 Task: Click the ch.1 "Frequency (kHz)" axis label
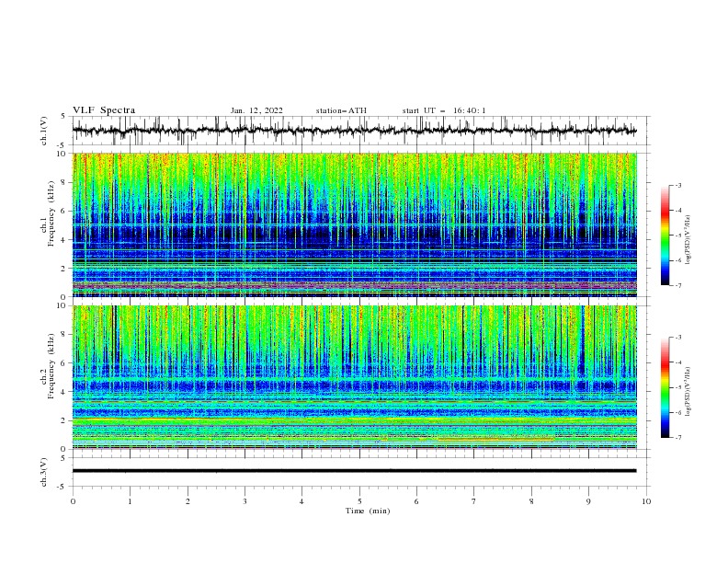52,214
